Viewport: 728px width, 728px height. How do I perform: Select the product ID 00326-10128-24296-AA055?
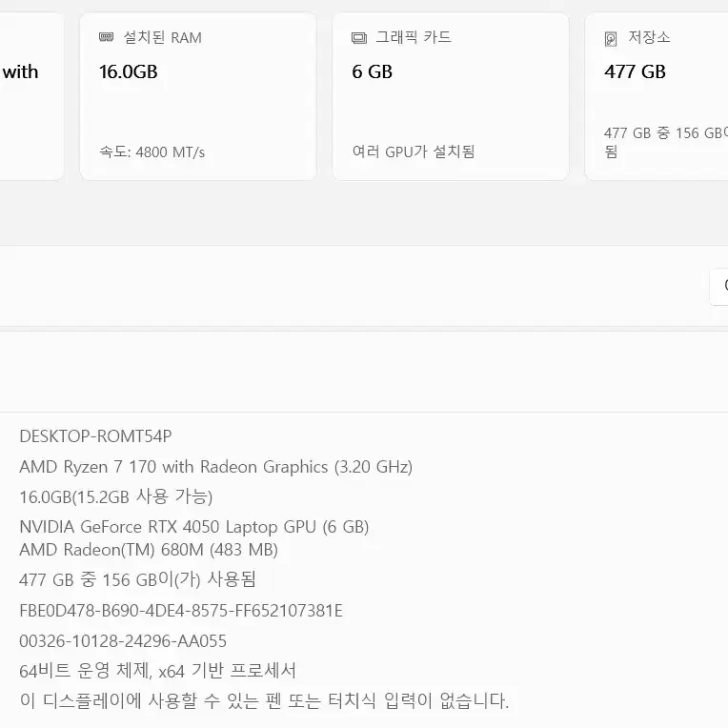(123, 641)
